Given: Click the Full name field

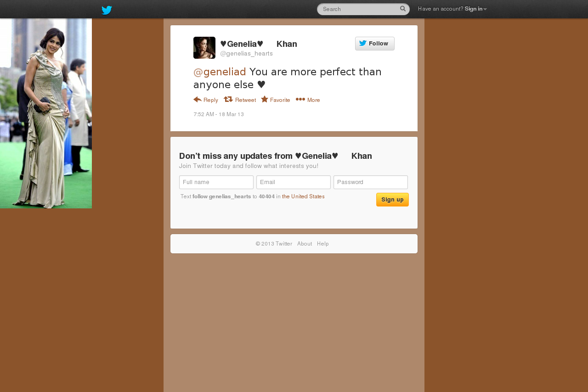Looking at the screenshot, I should [216, 182].
